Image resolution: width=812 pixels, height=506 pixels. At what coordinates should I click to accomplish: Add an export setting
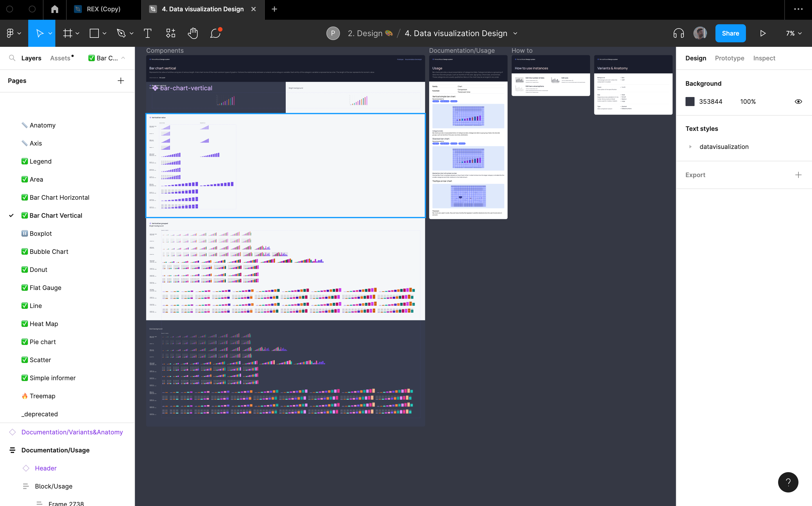point(798,175)
